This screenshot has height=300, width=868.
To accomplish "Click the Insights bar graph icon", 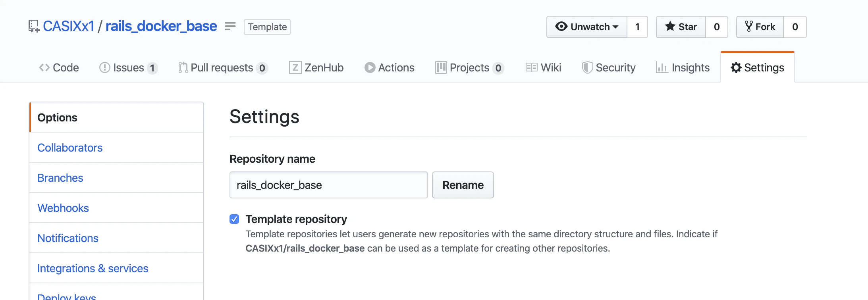I will pyautogui.click(x=662, y=67).
